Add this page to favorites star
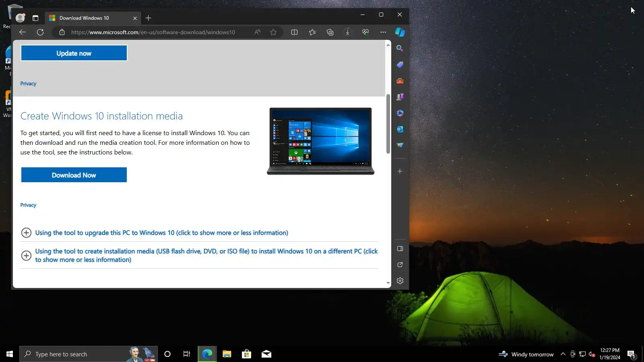 tap(273, 32)
